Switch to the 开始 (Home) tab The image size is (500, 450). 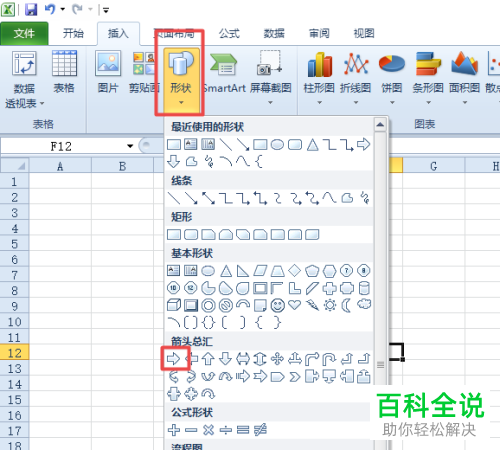pyautogui.click(x=73, y=33)
